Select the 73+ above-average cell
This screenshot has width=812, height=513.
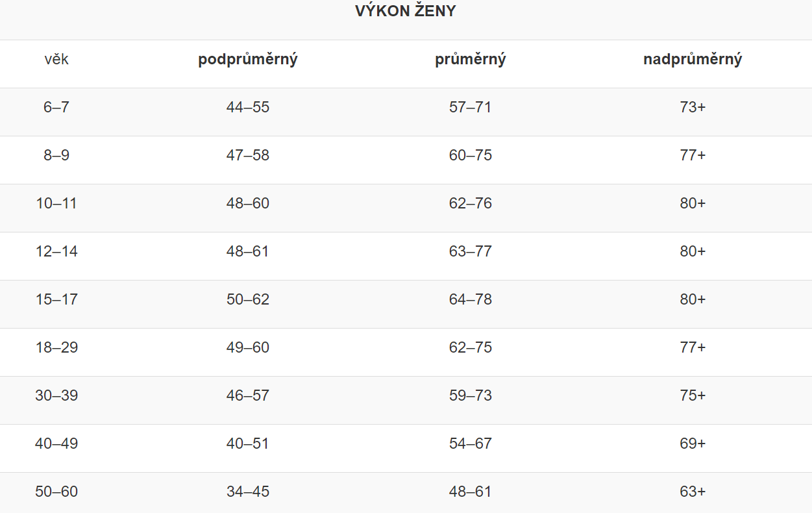click(x=693, y=107)
